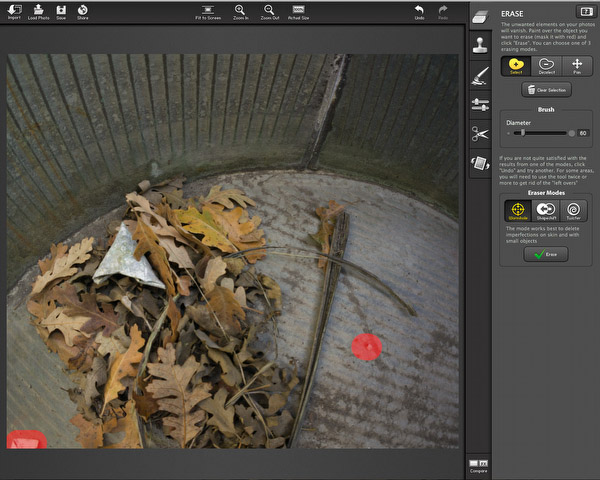Choose the Wormhole eraser mode
This screenshot has height=480, width=600.
click(x=518, y=211)
